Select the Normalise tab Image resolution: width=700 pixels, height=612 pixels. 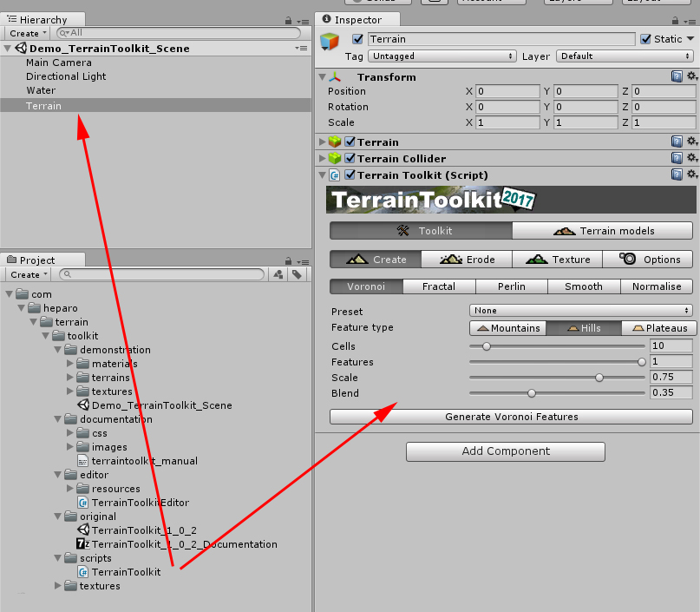(657, 286)
